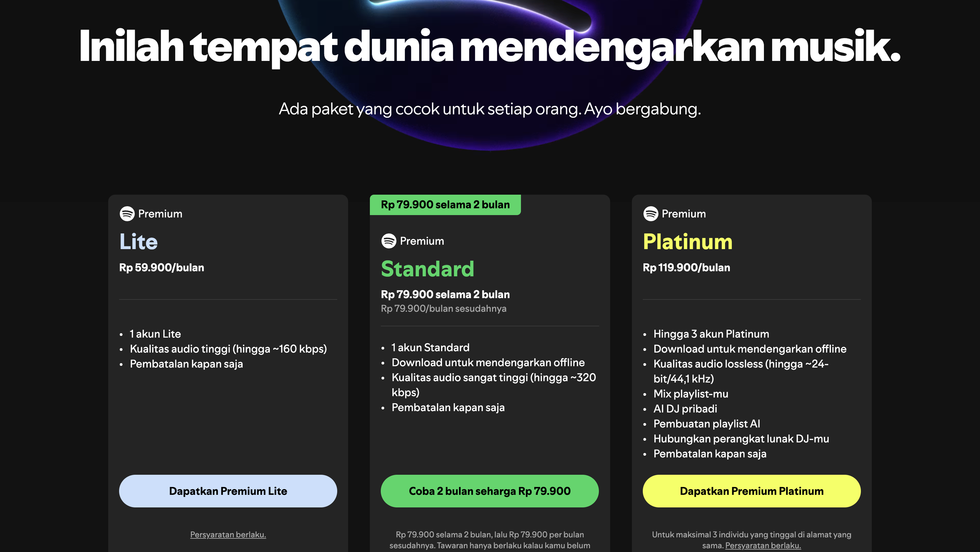
Task: Select the Lite plan title
Action: click(138, 242)
